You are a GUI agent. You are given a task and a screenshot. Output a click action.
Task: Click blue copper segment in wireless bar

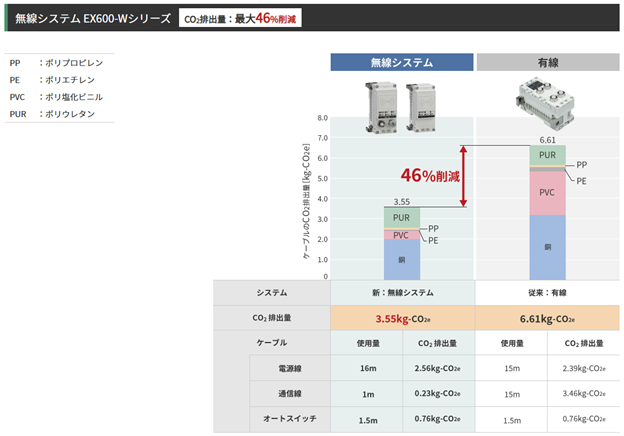(x=401, y=259)
